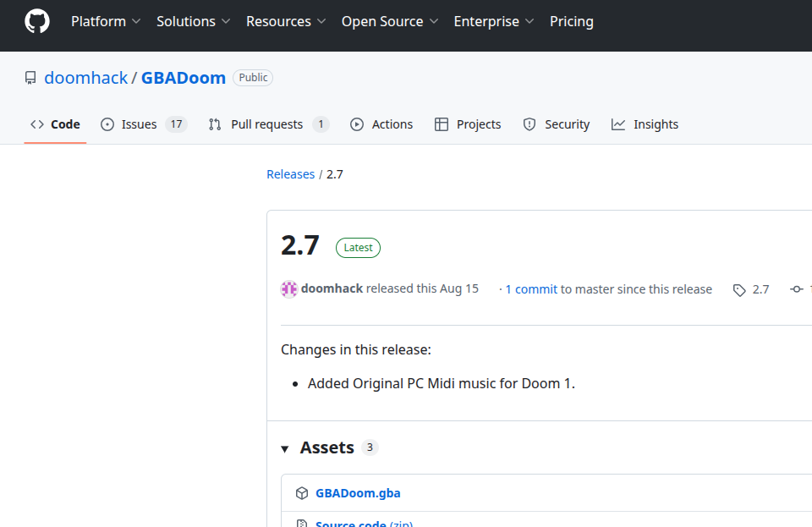Open the 2.7 tag link
The width and height of the screenshot is (812, 527).
click(x=760, y=289)
